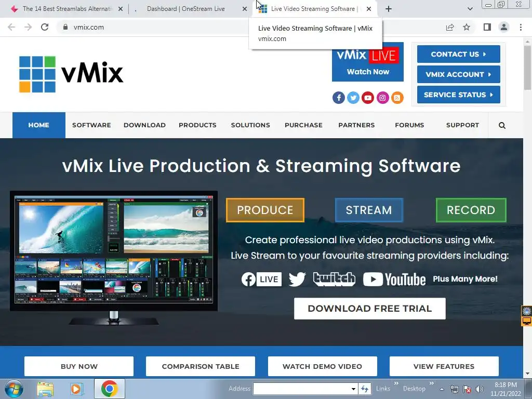The image size is (532, 399).
Task: Click the STREAM button
Action: tap(369, 210)
